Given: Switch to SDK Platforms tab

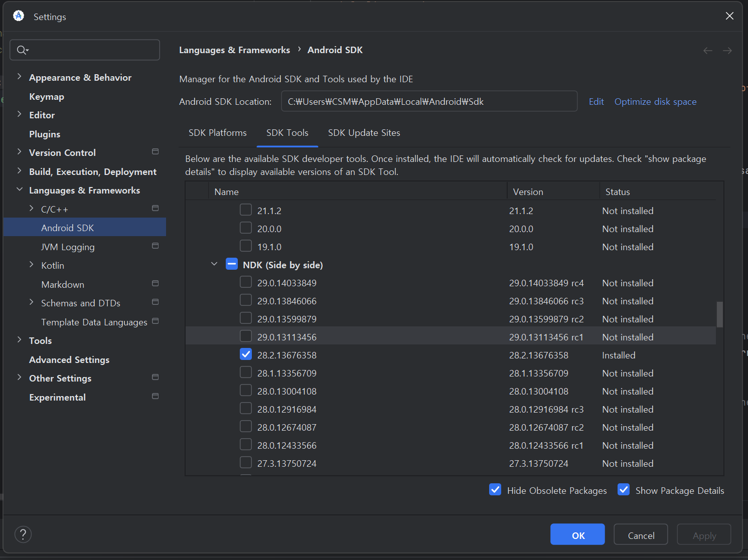Looking at the screenshot, I should tap(218, 133).
